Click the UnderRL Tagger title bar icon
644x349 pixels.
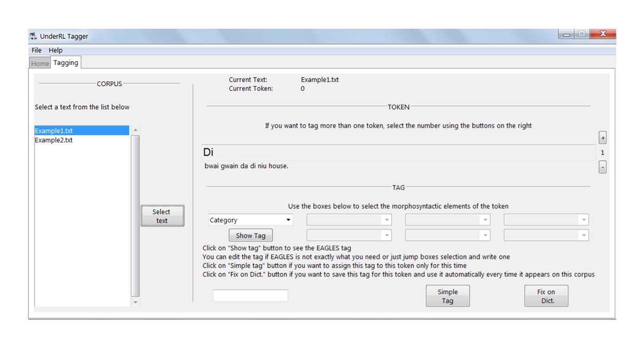(33, 36)
